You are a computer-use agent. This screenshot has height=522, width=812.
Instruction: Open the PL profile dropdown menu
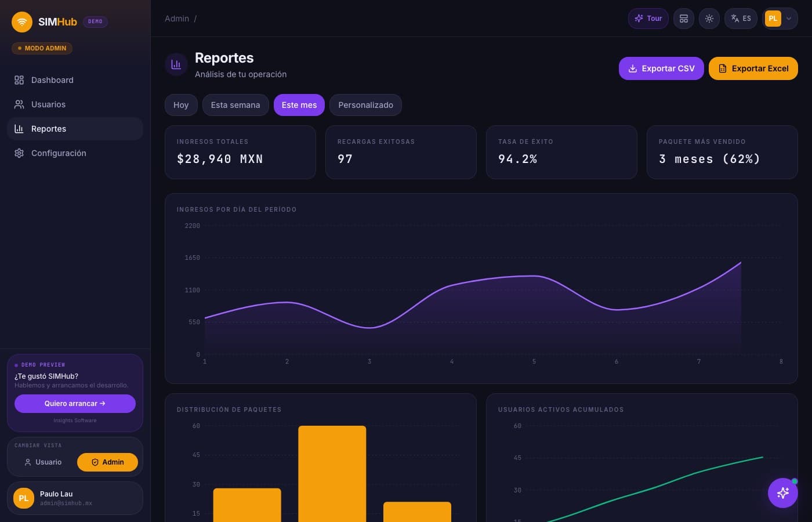coord(780,19)
